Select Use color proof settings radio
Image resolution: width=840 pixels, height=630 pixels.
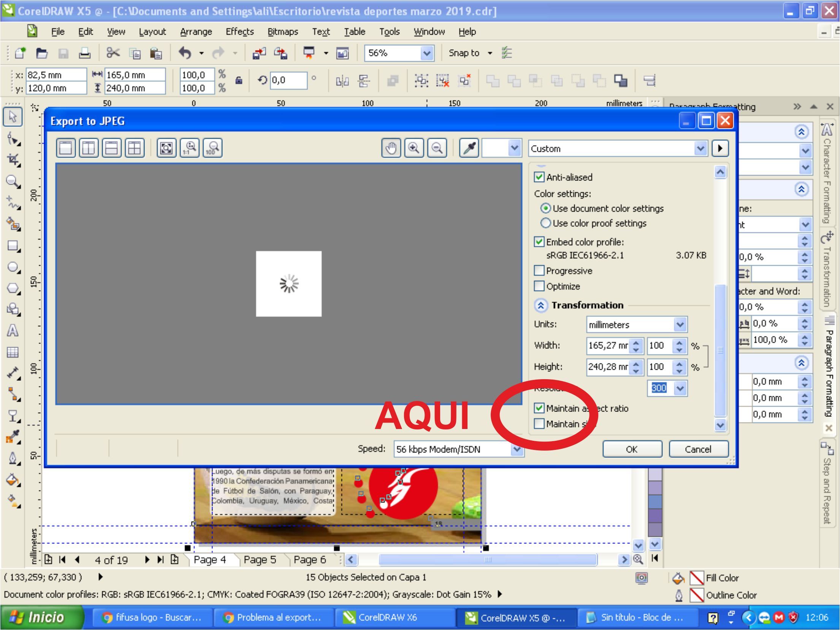(x=545, y=223)
